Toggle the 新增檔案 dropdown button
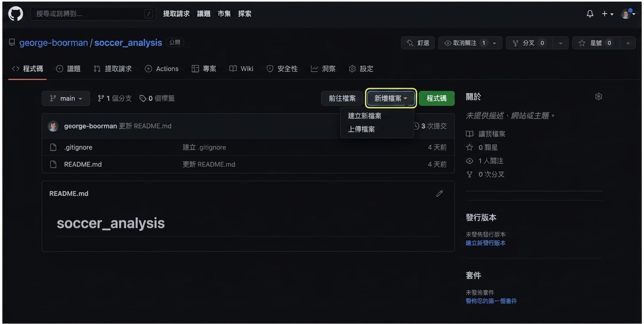The width and height of the screenshot is (644, 324). point(391,98)
